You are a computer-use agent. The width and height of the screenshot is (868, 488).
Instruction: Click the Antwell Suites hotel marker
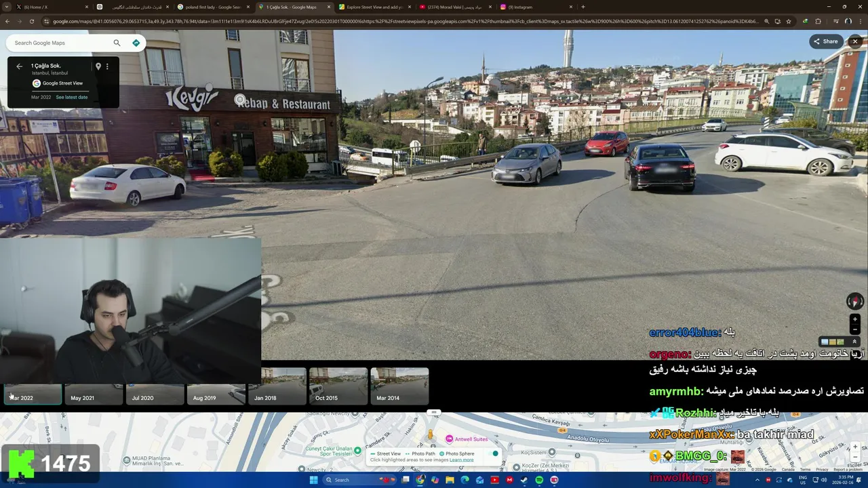(x=449, y=439)
